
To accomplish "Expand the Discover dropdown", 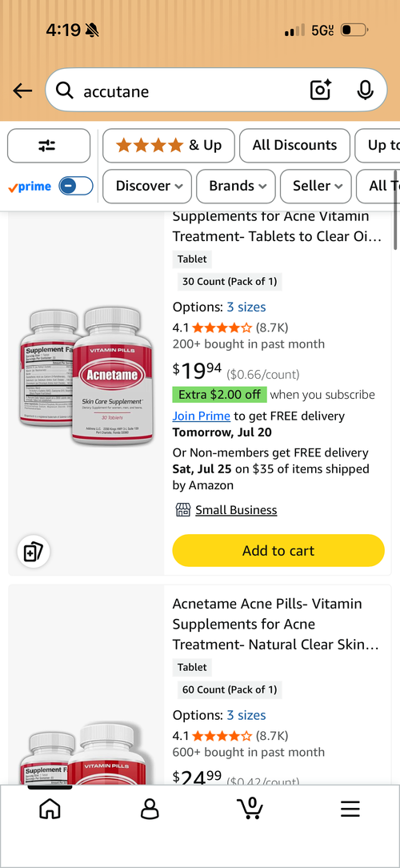I will pyautogui.click(x=147, y=186).
